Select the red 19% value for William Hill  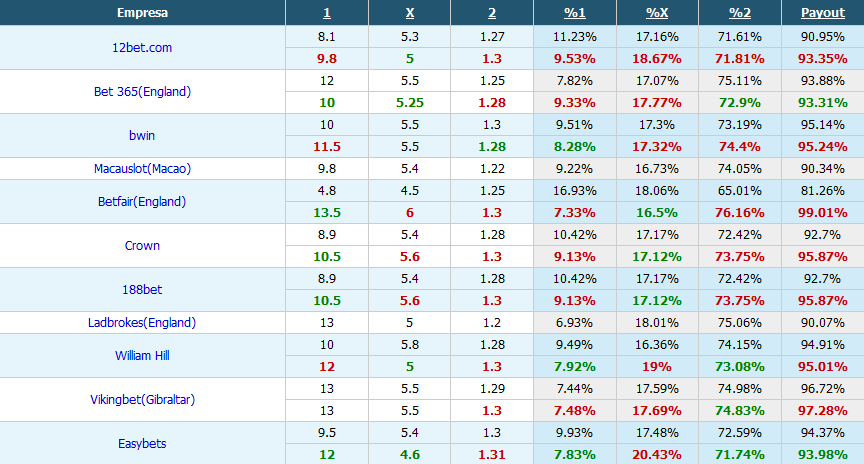tap(657, 367)
